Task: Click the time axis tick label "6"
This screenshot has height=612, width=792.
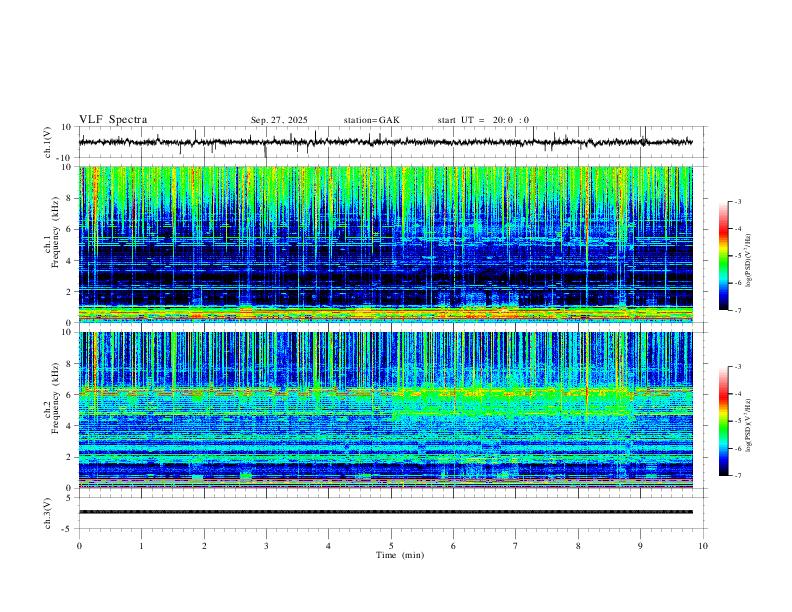Action: pyautogui.click(x=453, y=546)
